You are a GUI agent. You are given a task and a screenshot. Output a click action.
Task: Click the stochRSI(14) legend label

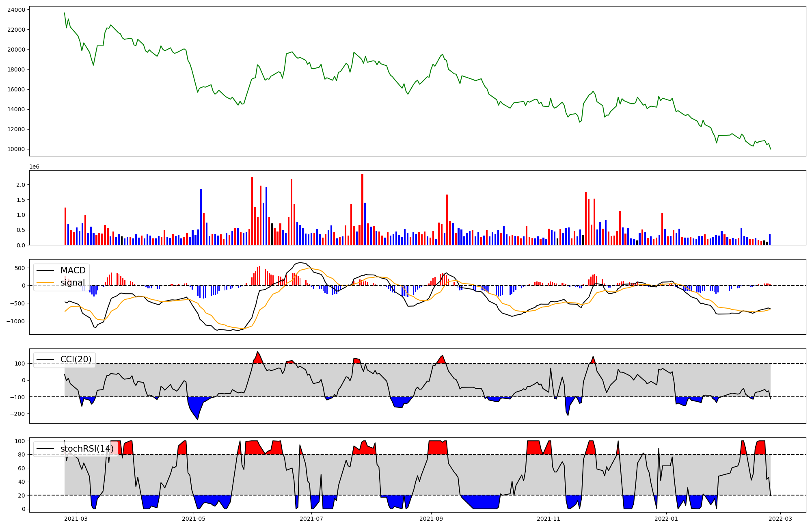pos(87,449)
